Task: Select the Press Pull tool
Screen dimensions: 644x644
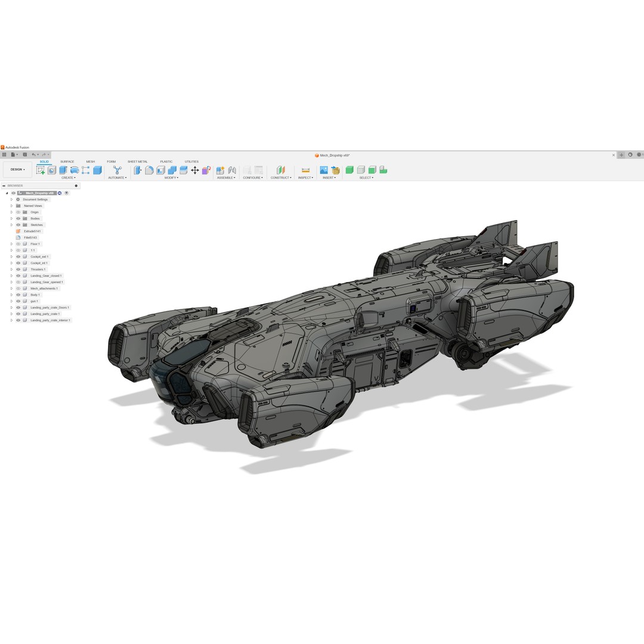Action: (138, 170)
